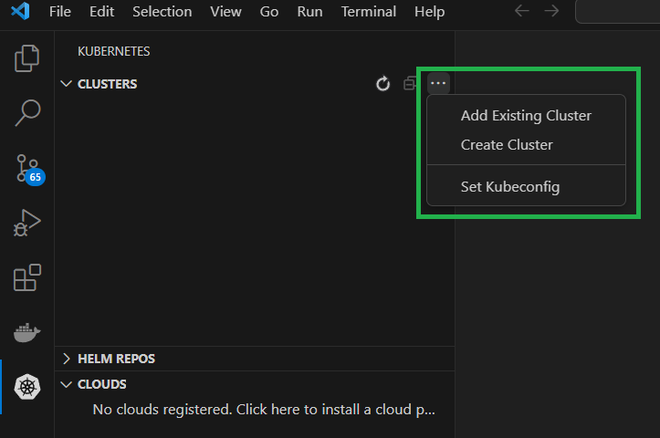Open the Docker view icon

click(27, 331)
